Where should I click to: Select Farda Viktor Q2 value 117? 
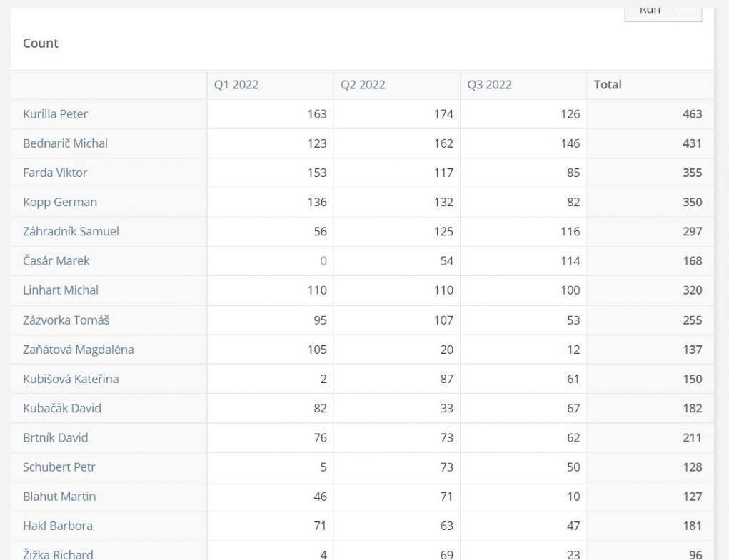pos(443,173)
